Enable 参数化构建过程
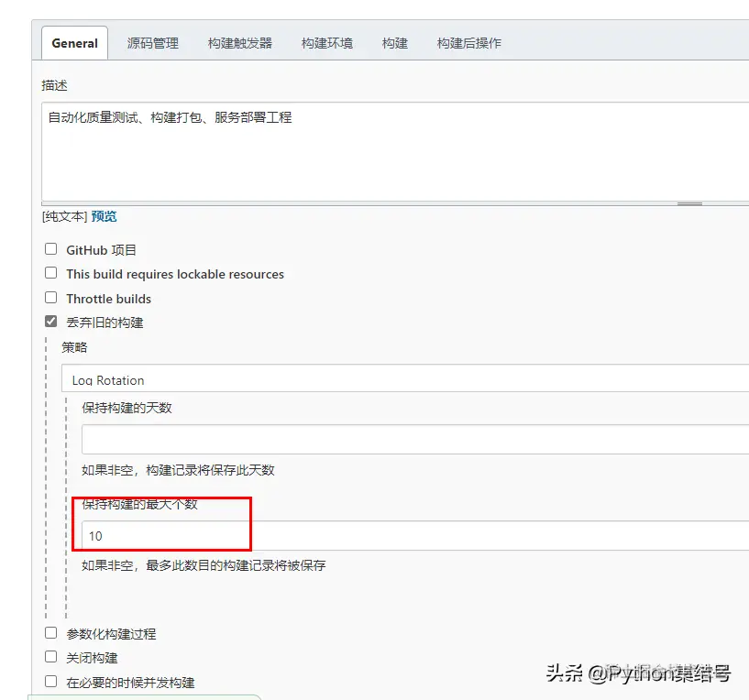Viewport: 749px width, 700px height. [51, 633]
